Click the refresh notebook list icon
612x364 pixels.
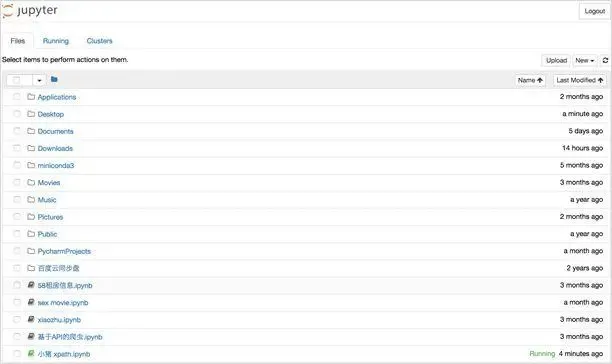point(605,60)
